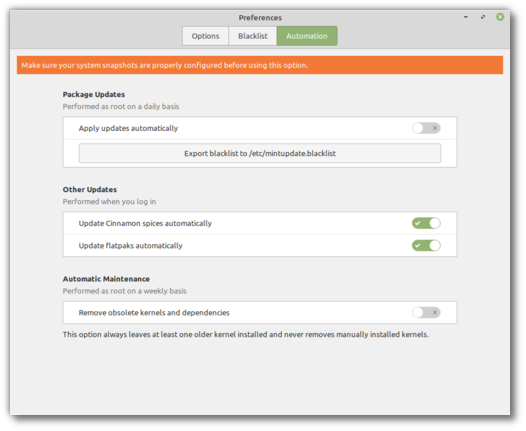Enable Apply updates automatically switch
526x431 pixels.
[426, 128]
